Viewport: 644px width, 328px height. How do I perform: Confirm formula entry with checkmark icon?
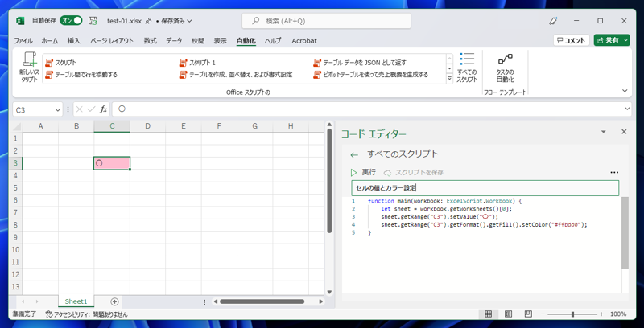[x=92, y=109]
